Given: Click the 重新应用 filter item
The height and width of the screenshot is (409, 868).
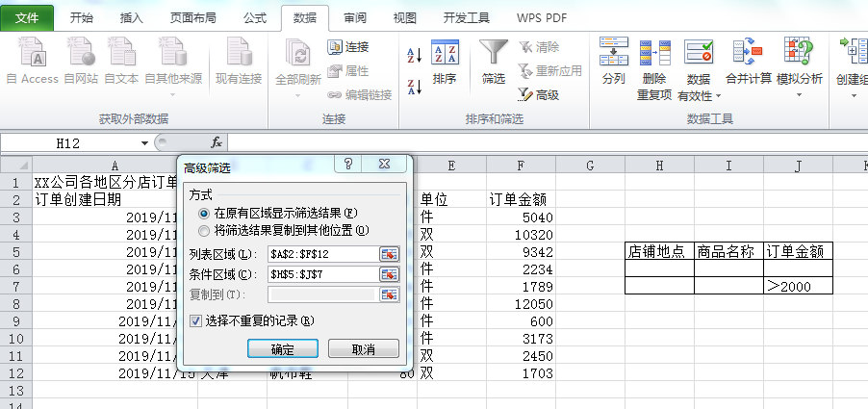Looking at the screenshot, I should (549, 71).
